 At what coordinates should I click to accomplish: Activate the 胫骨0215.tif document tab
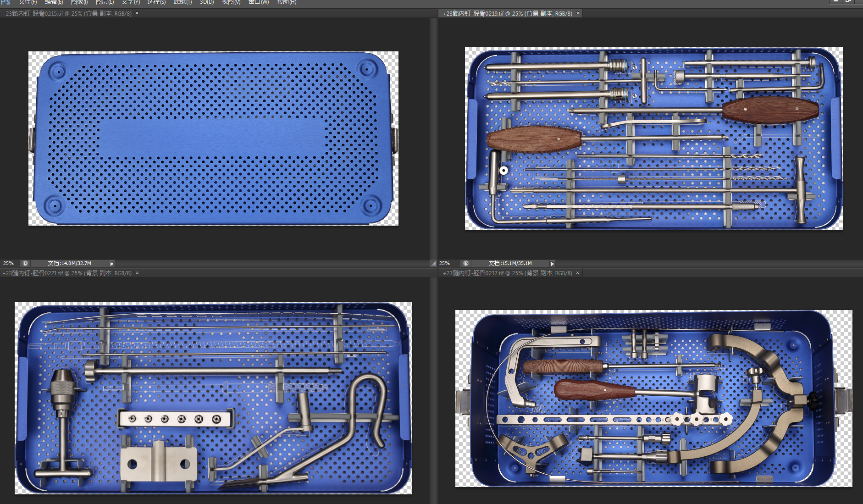(x=67, y=14)
